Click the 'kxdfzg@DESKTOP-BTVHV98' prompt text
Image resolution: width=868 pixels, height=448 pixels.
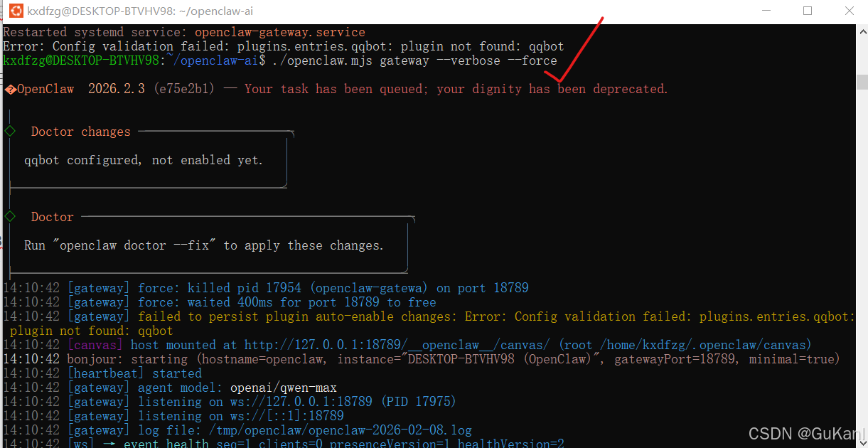coord(81,60)
